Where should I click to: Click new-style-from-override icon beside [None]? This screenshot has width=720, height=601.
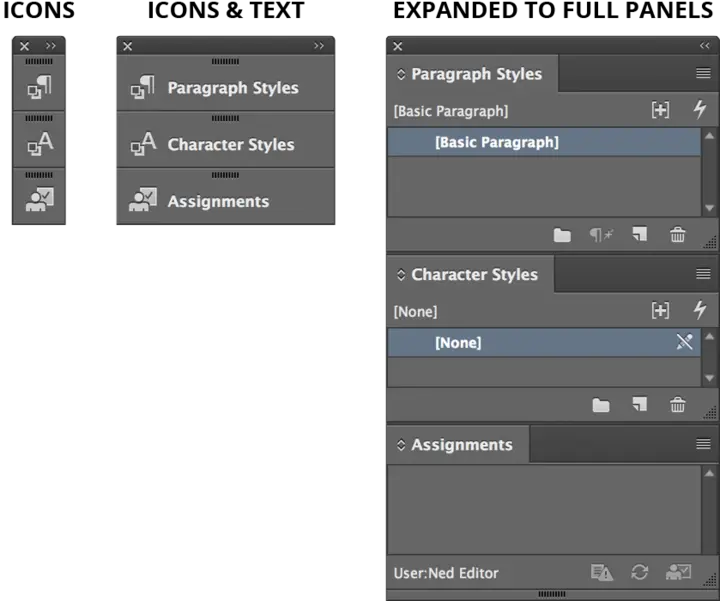pos(660,310)
